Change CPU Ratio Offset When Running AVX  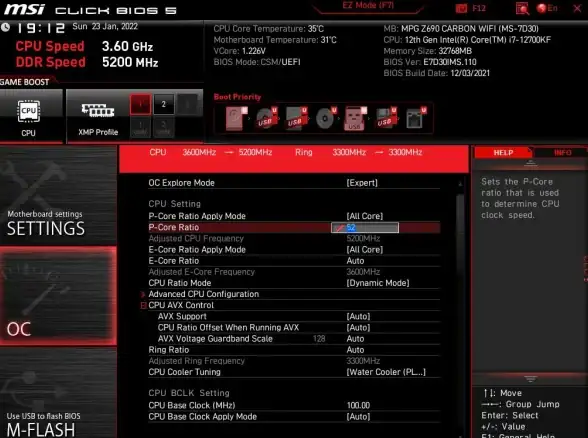[x=358, y=328]
